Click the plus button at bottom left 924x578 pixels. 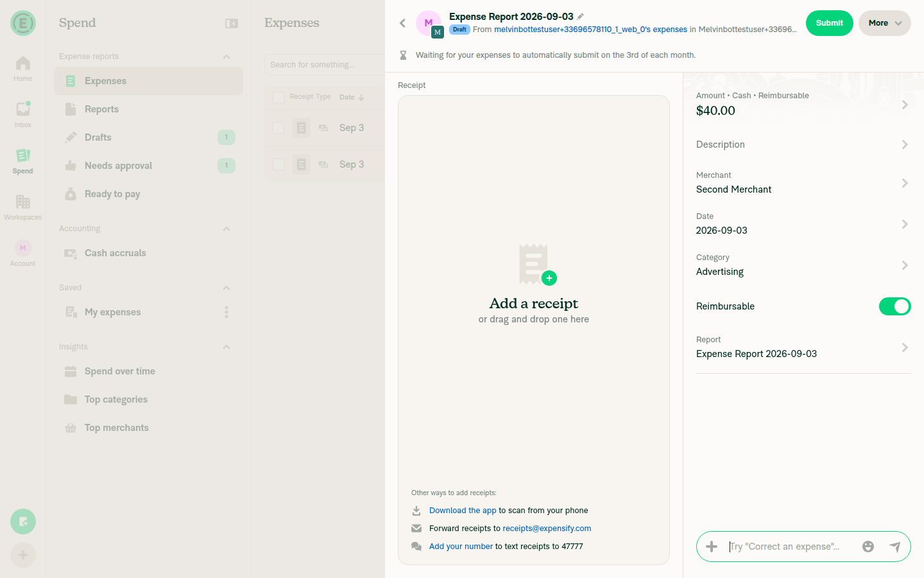click(23, 555)
